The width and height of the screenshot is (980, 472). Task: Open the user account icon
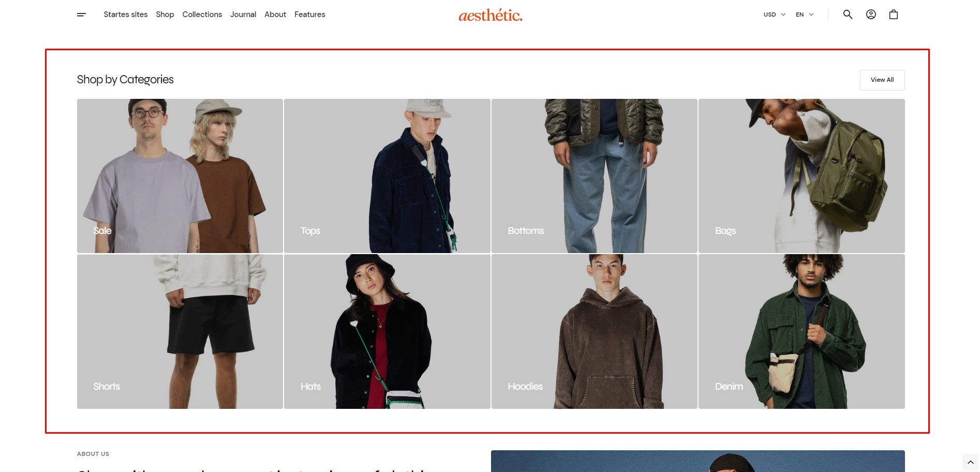click(x=871, y=14)
